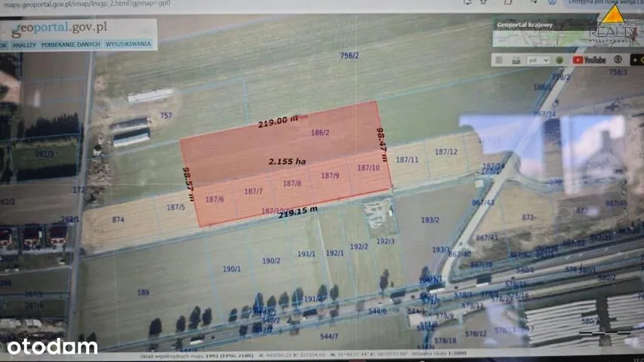644x362 pixels.
Task: Click the YouTube icon in the toolbar
Action: click(589, 60)
